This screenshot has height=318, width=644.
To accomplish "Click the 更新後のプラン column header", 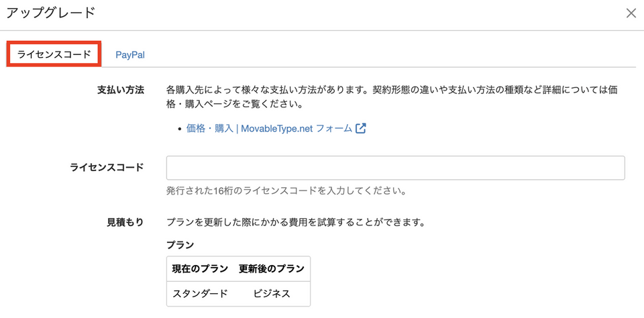I will (271, 269).
